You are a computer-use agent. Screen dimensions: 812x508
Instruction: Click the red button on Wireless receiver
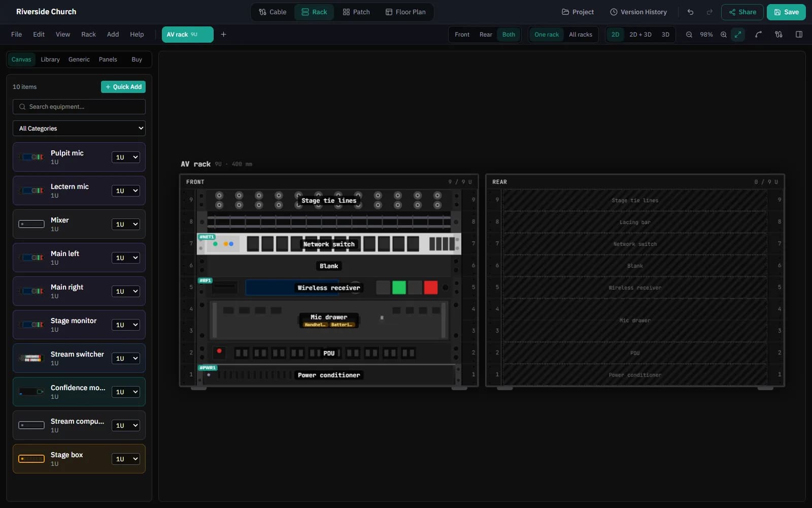431,288
